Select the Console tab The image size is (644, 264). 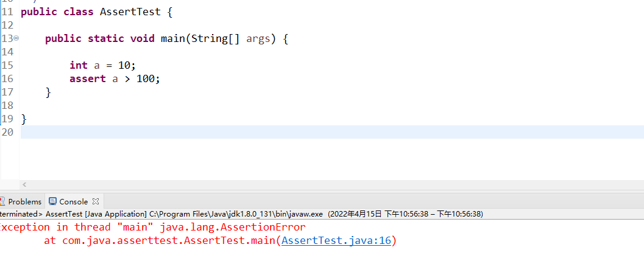tap(74, 202)
